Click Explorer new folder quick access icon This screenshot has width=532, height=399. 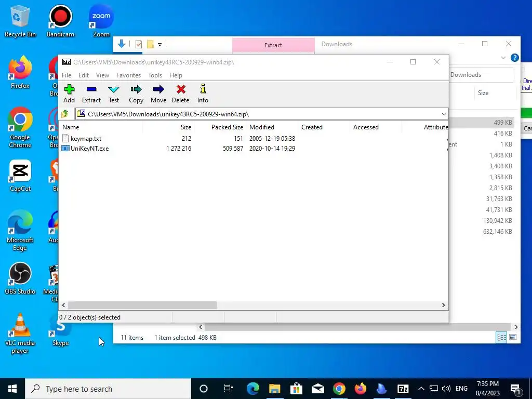pos(150,44)
